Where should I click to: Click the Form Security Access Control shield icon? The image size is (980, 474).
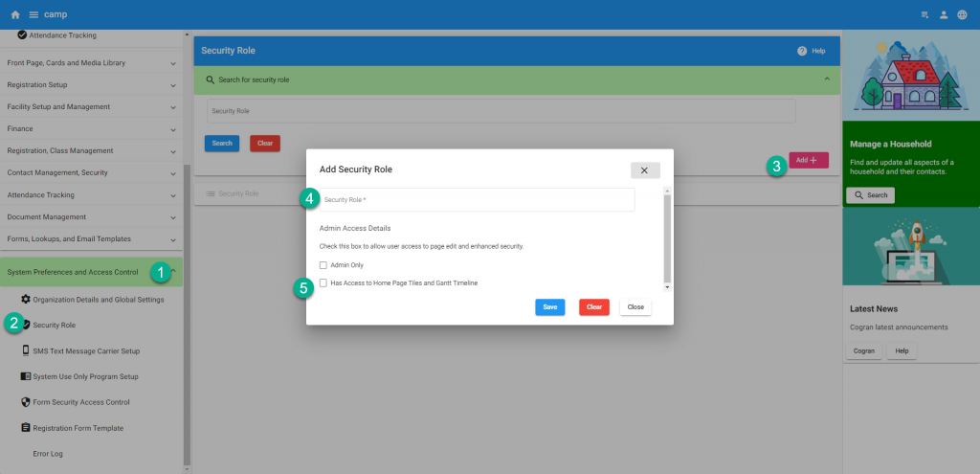[x=26, y=402]
